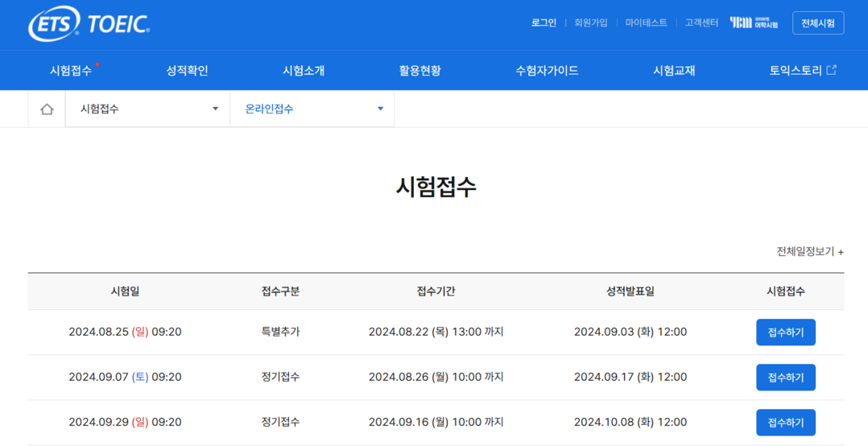Open the 시험접수 main menu
This screenshot has height=446, width=868.
[x=71, y=71]
